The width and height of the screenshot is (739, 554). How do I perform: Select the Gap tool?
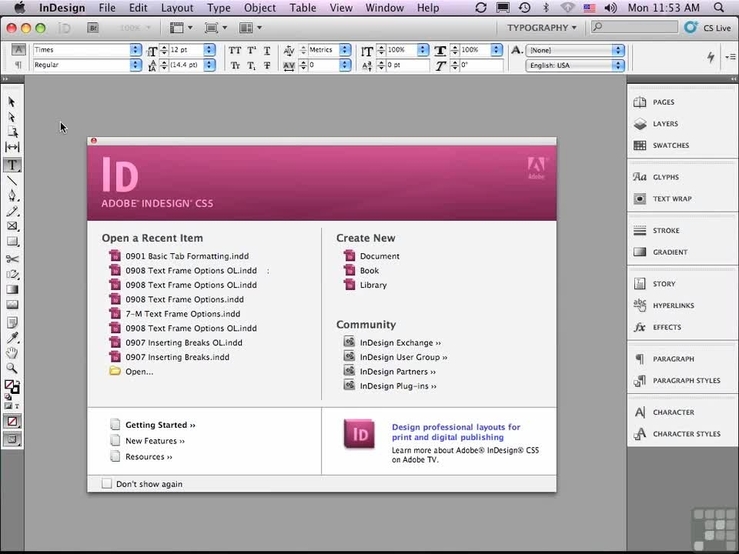tap(12, 147)
